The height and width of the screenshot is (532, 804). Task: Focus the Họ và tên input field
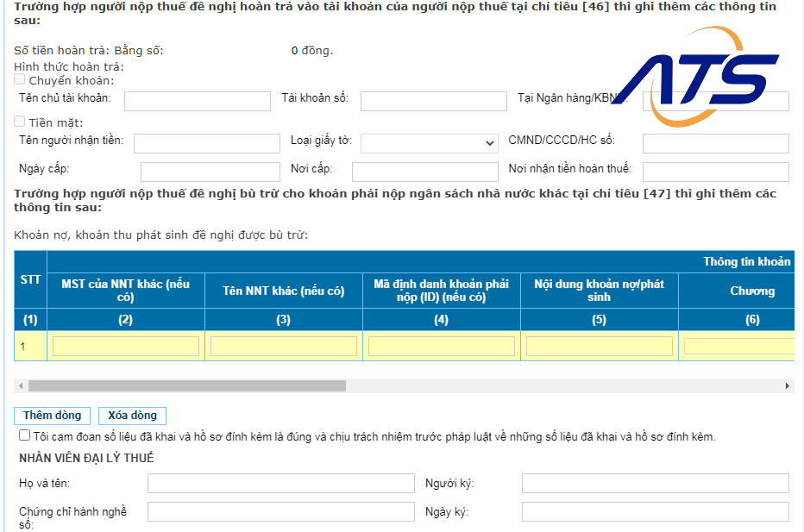(x=280, y=483)
